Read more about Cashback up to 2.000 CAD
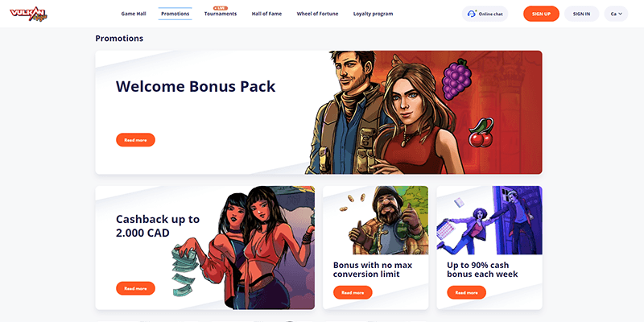This screenshot has width=644, height=322. tap(135, 288)
